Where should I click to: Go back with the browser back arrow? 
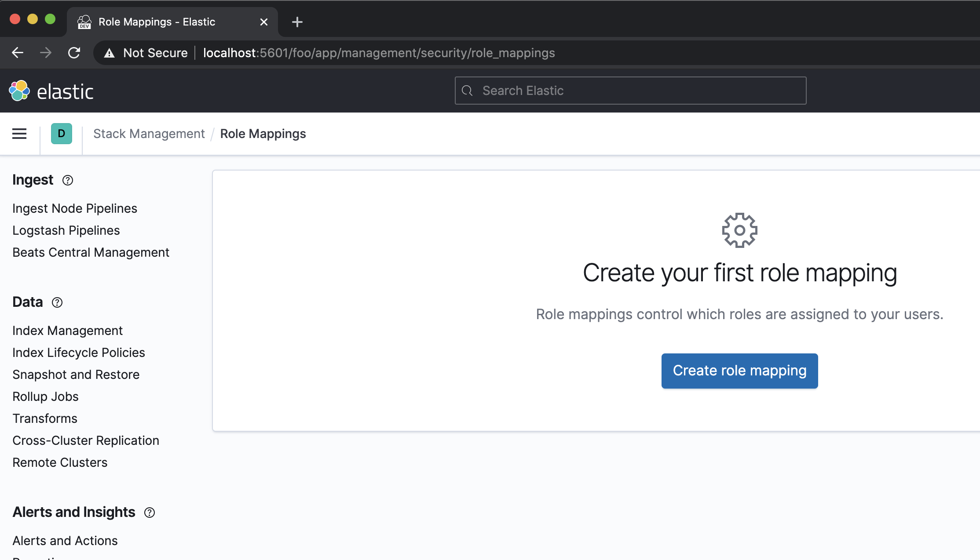pyautogui.click(x=18, y=53)
